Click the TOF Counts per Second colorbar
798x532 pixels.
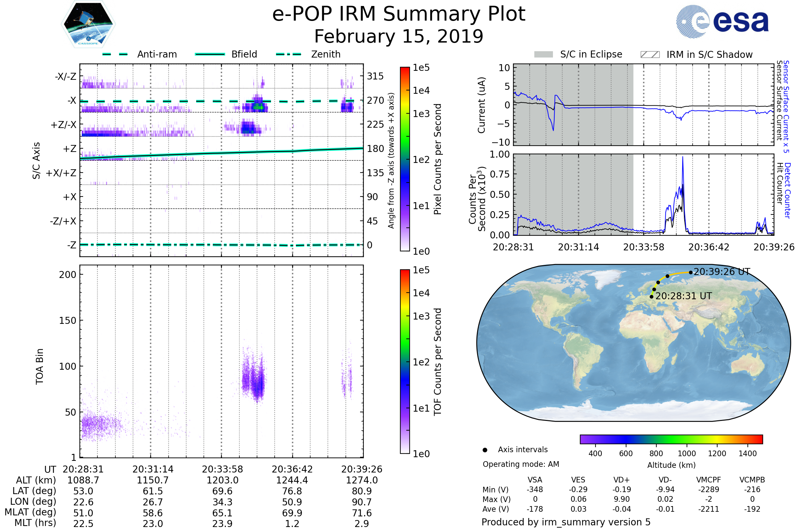pos(405,361)
